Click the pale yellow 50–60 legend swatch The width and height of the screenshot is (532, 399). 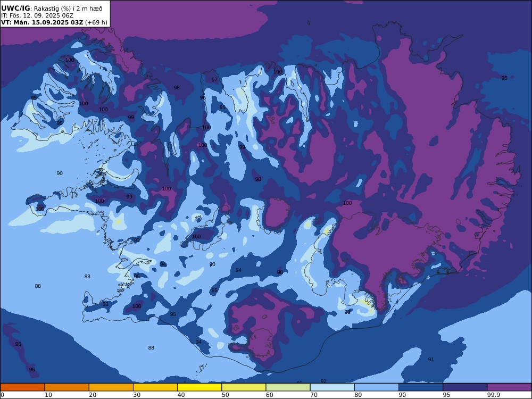[x=244, y=387]
